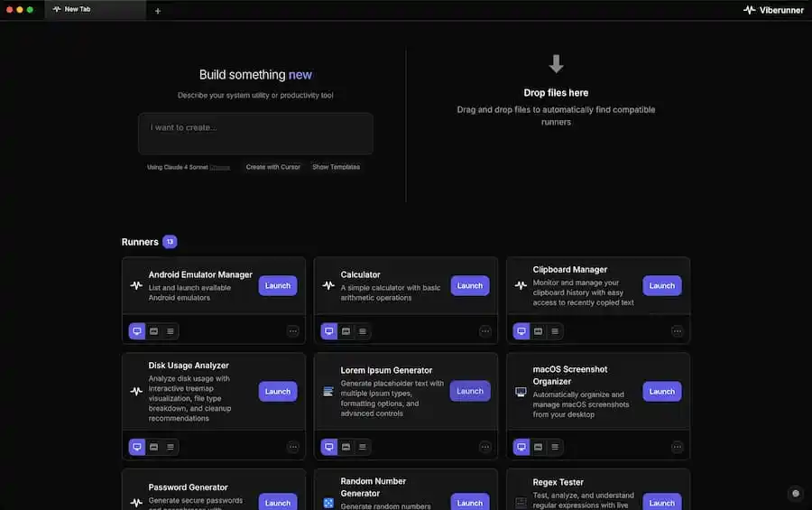Open a new tab with plus button
The width and height of the screenshot is (812, 510).
click(158, 10)
